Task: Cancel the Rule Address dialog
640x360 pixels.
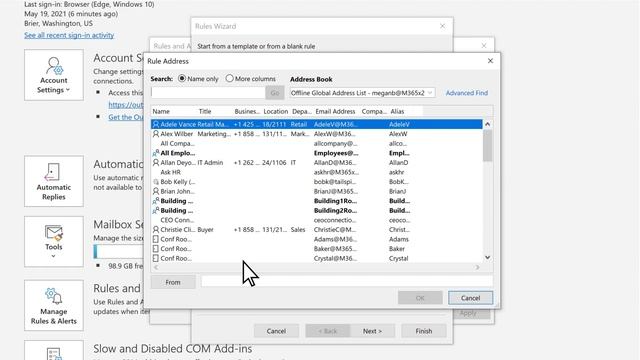Action: (x=470, y=298)
